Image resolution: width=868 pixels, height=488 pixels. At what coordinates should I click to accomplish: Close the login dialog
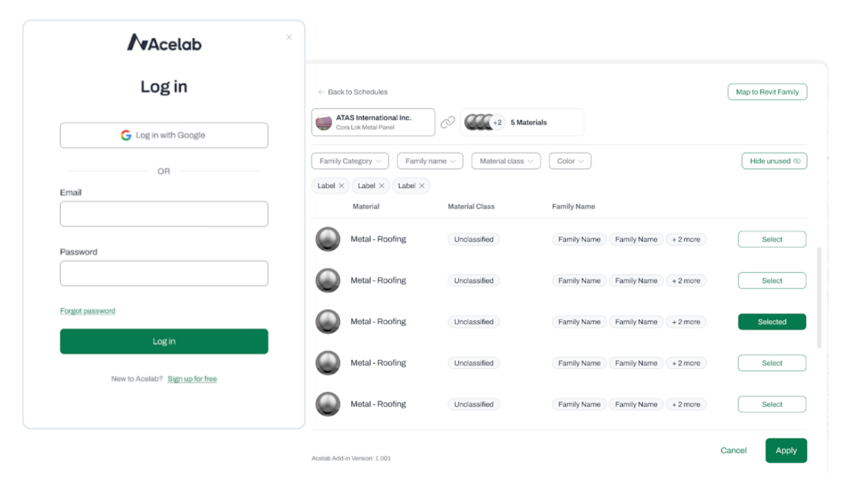tap(289, 37)
